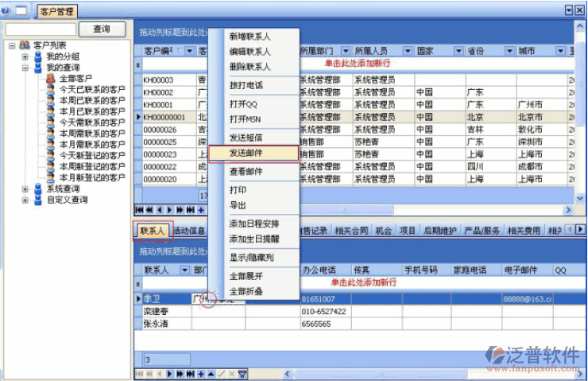The height and width of the screenshot is (381, 588).
Task: Click the search text field beside 查询
Action: 41,29
